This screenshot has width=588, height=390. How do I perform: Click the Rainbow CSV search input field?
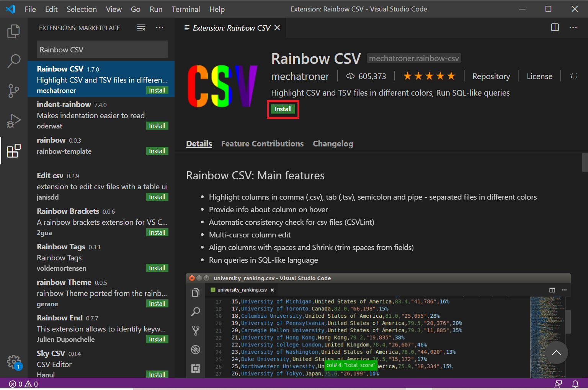click(x=102, y=50)
